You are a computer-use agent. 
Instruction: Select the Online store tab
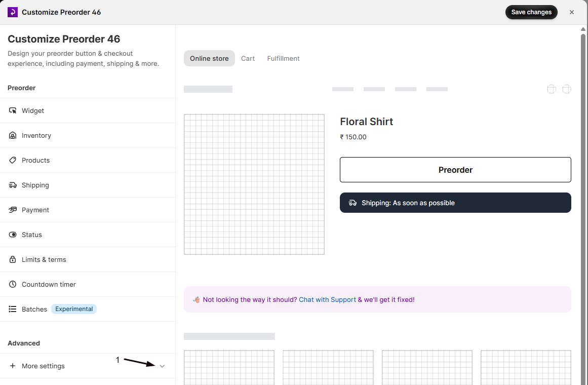pyautogui.click(x=209, y=58)
